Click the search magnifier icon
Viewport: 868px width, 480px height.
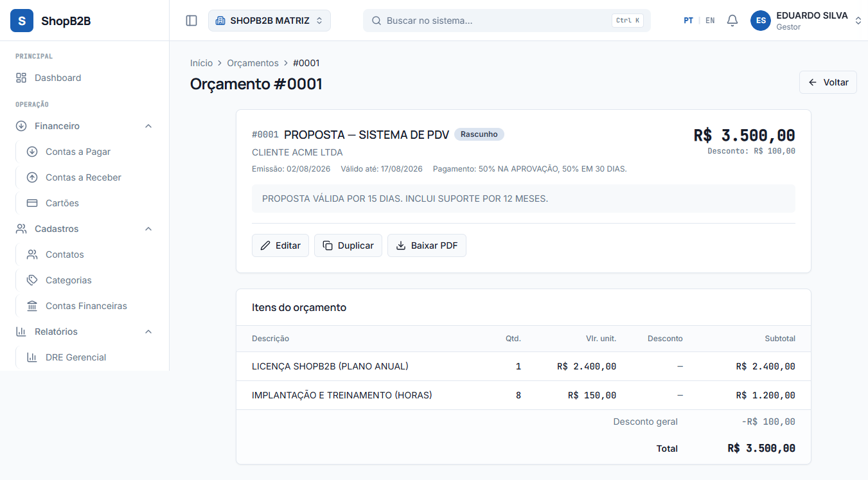point(376,21)
